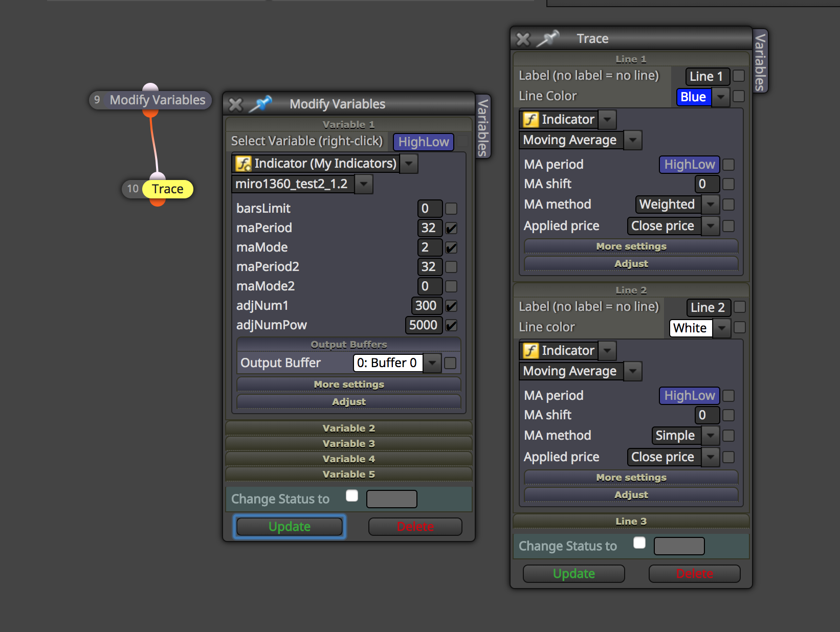Click the adjNumPow value field 5000

tap(424, 325)
